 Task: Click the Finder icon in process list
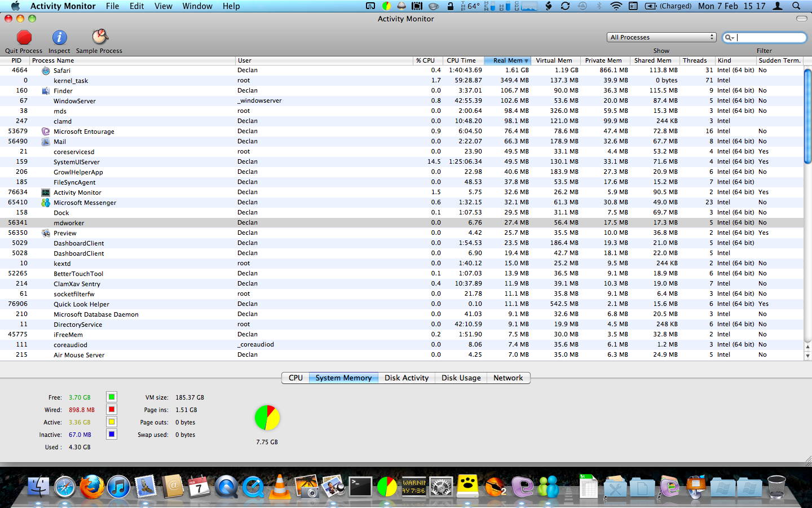coord(46,91)
